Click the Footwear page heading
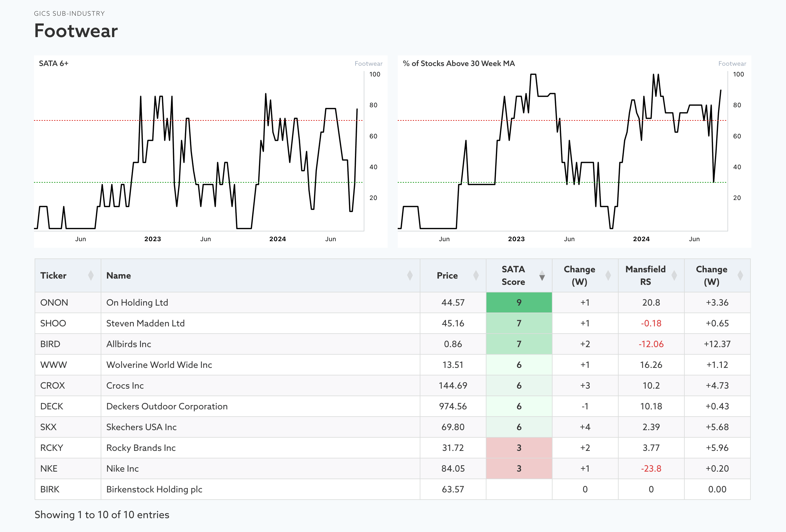 point(76,31)
